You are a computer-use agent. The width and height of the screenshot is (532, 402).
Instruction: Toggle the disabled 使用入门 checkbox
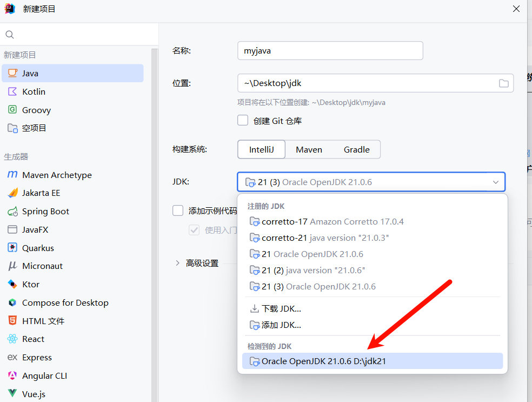click(x=194, y=230)
